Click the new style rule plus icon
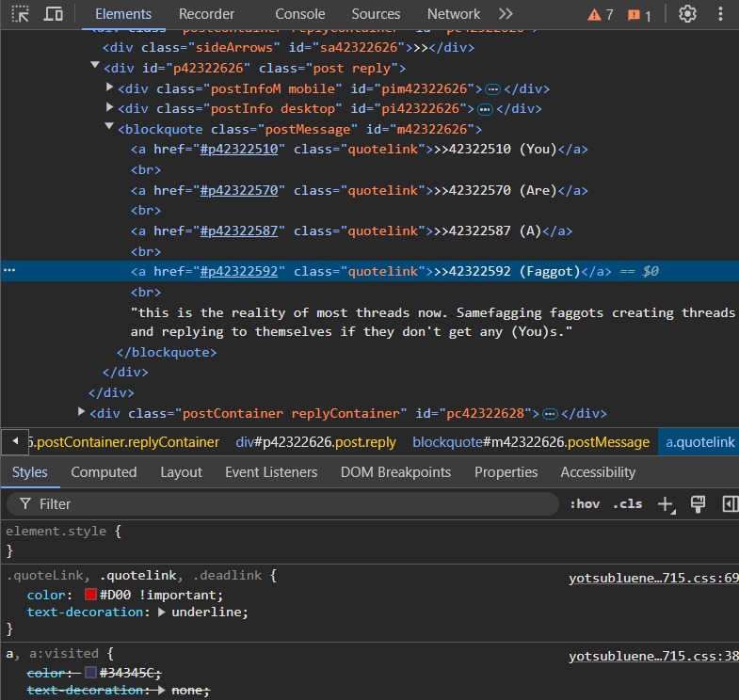 coord(666,504)
